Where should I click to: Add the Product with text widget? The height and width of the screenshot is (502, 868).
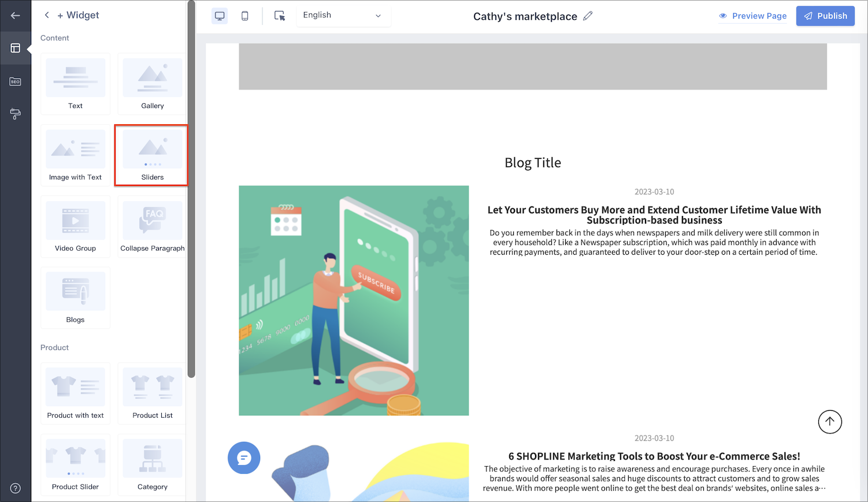click(x=76, y=393)
